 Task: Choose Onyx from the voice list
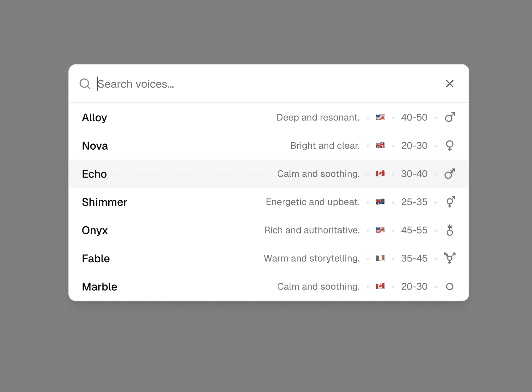click(x=95, y=230)
